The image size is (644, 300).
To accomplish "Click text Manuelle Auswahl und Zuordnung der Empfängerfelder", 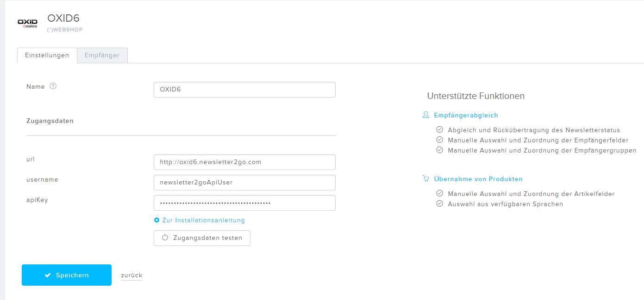I will [x=538, y=140].
